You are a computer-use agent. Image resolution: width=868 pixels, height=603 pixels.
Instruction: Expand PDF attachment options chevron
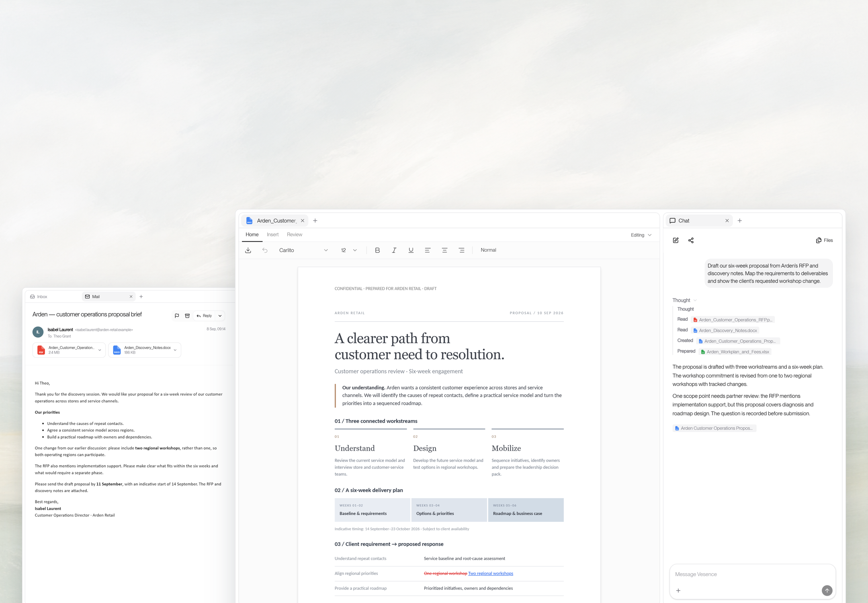point(100,350)
